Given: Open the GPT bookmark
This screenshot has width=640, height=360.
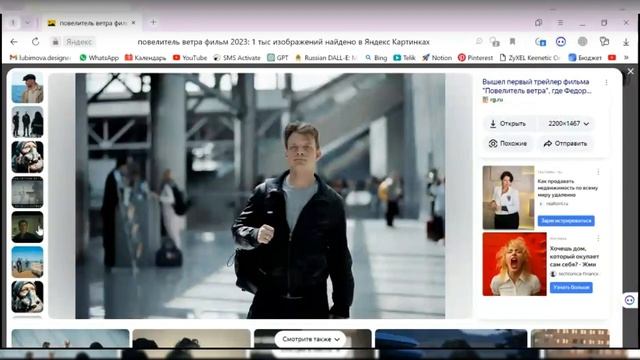Looking at the screenshot, I should pos(278,58).
